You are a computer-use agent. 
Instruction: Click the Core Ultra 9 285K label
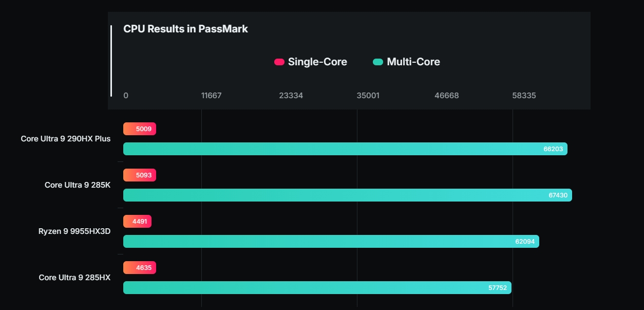(x=78, y=185)
